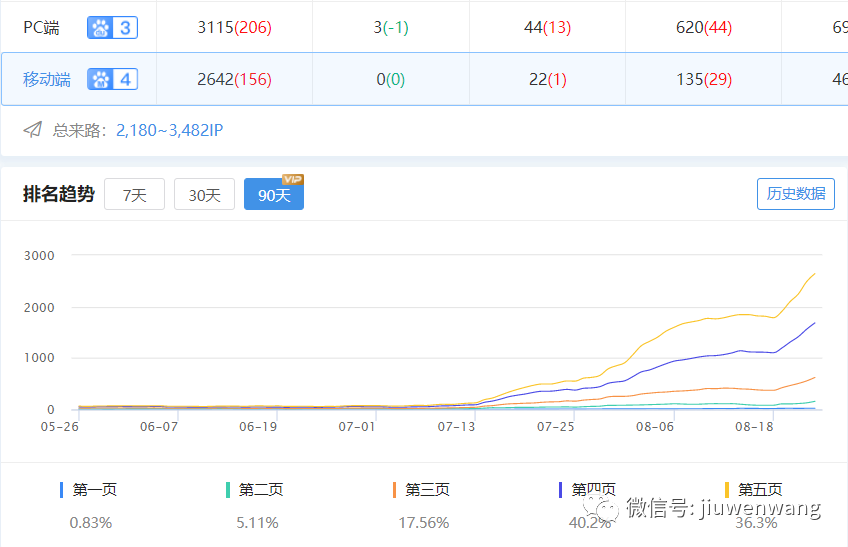Click the 5.11% value under 第二页
The image size is (848, 547).
(257, 523)
